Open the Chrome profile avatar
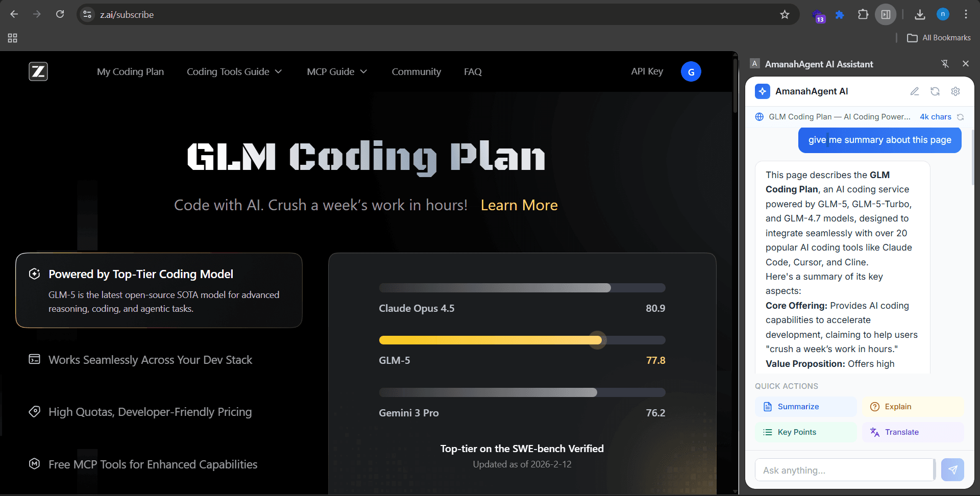Screen dimensions: 980x496 click(x=943, y=14)
